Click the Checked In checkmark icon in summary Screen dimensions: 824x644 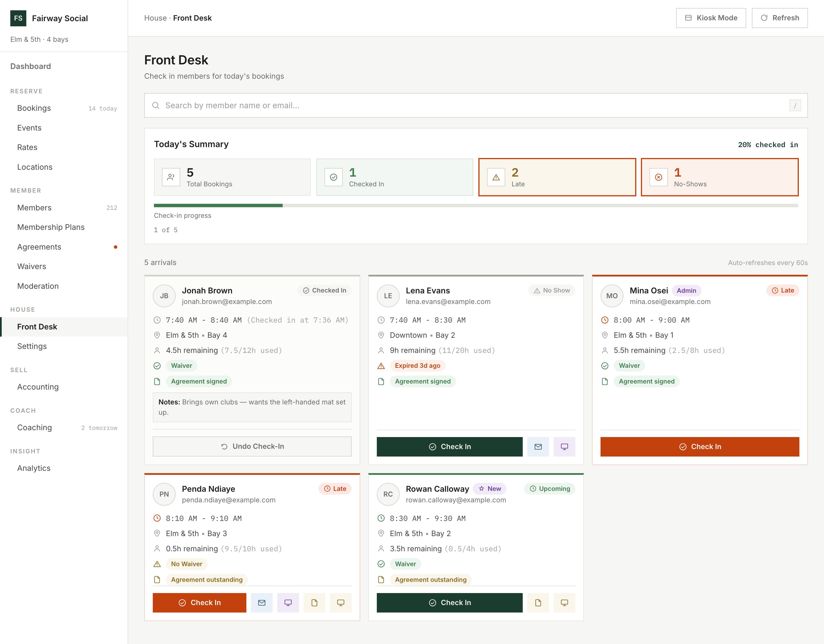click(334, 177)
